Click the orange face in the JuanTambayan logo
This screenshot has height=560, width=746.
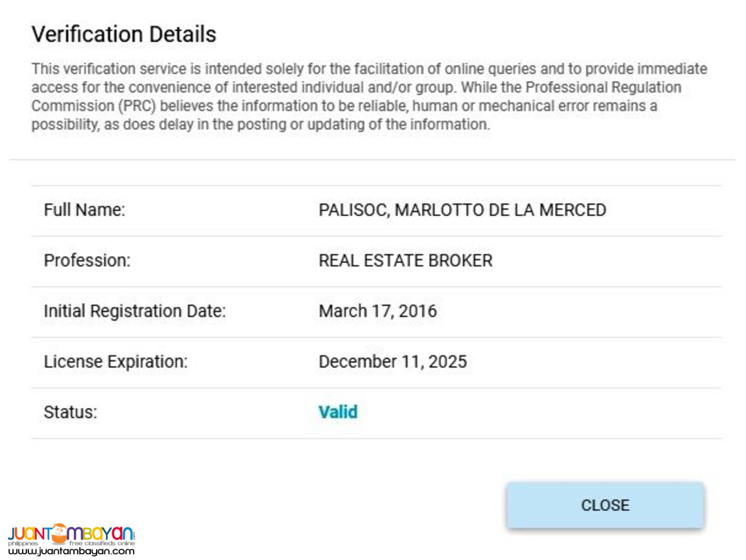tap(60, 532)
